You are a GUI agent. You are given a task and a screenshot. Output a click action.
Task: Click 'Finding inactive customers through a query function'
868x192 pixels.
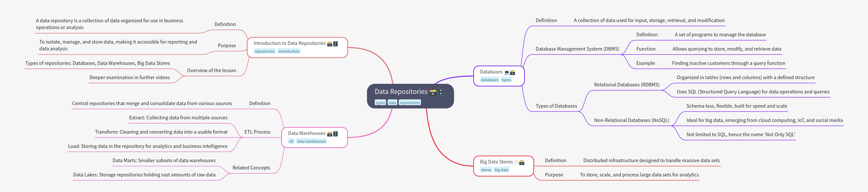click(729, 63)
